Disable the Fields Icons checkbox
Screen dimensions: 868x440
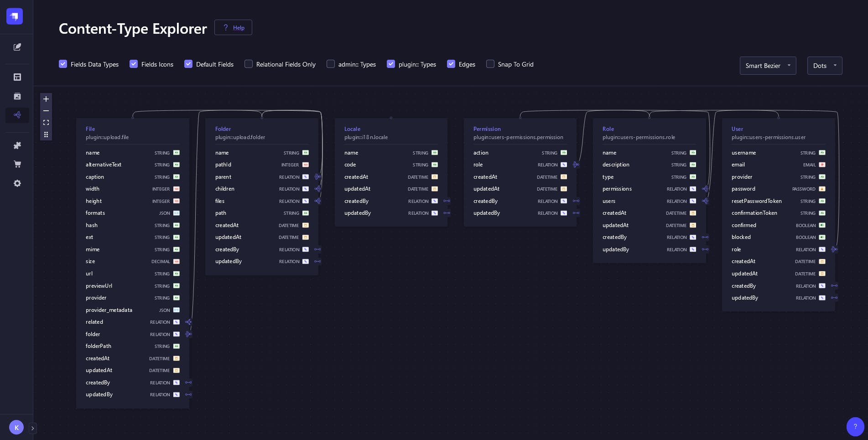coord(134,64)
